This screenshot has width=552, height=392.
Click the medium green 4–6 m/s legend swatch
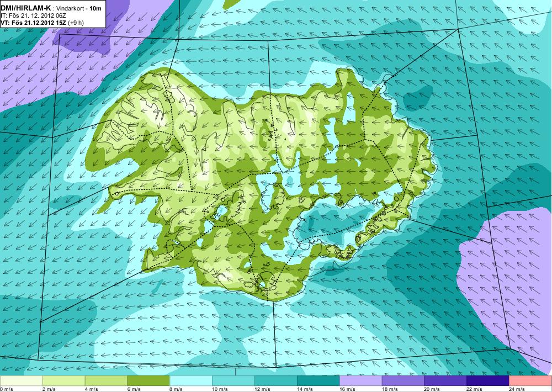(x=106, y=381)
